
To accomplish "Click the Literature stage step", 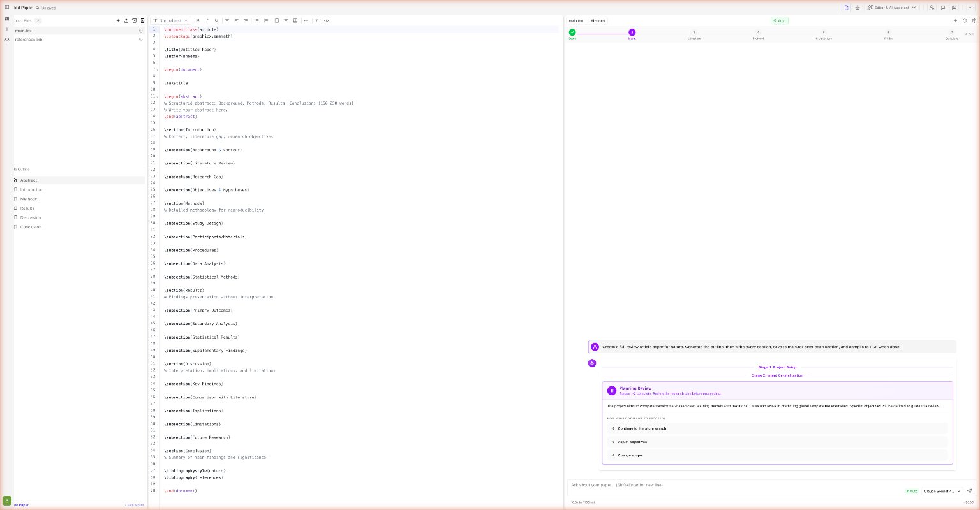I will (x=694, y=32).
